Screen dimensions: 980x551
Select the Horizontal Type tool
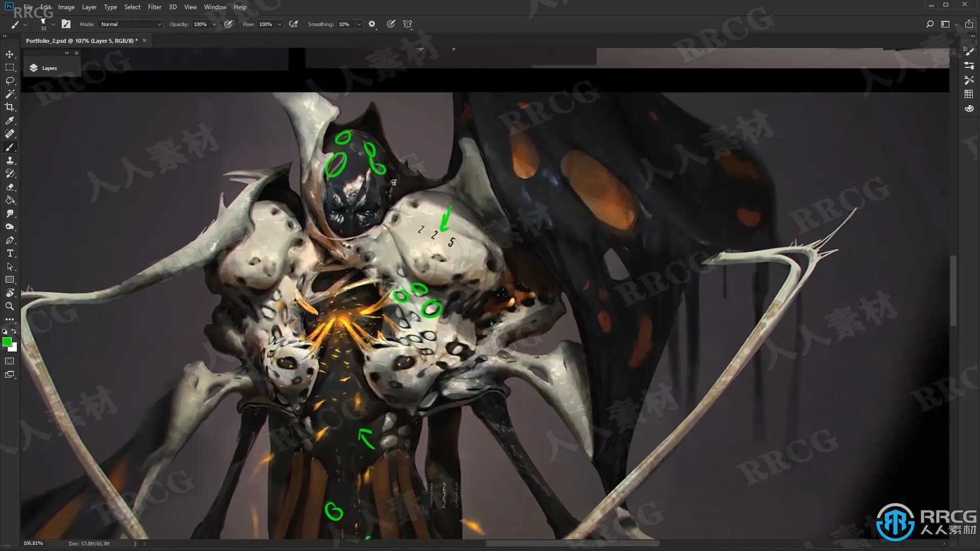click(10, 253)
